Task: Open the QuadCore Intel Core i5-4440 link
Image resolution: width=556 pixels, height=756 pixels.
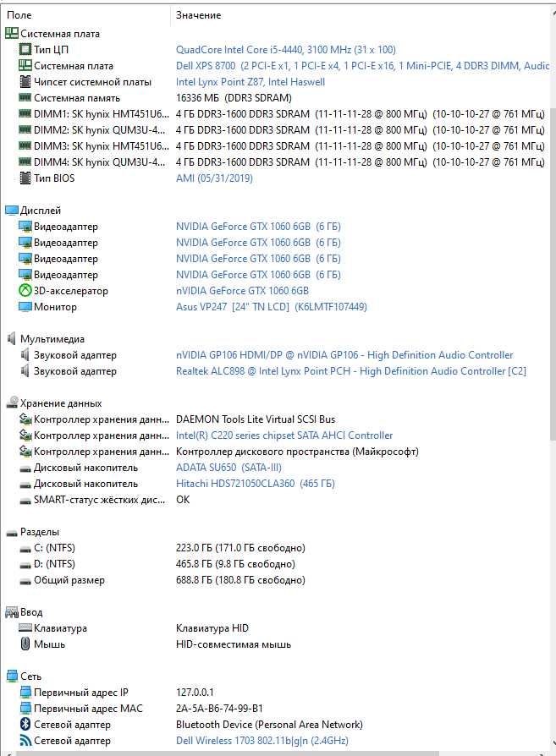Action: [286, 49]
